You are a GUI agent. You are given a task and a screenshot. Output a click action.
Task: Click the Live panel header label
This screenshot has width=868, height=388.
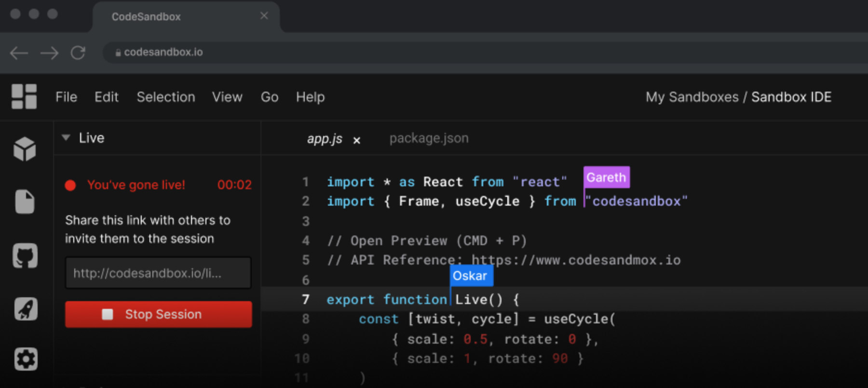92,138
